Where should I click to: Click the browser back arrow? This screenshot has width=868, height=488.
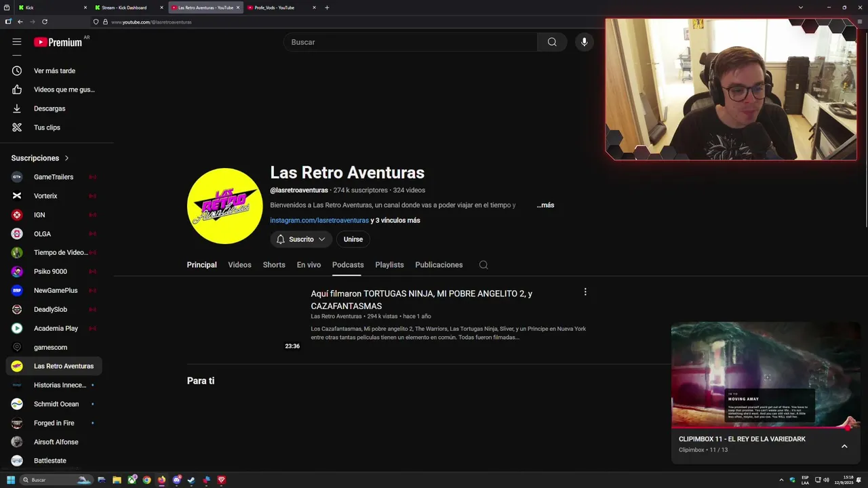[x=20, y=22]
